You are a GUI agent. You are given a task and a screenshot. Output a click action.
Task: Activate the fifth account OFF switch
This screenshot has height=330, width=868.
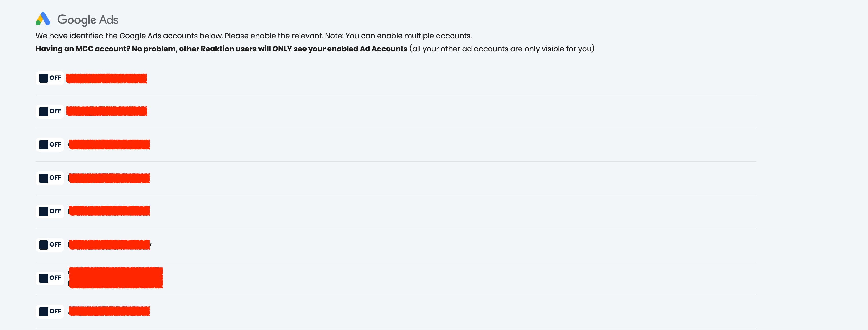[x=50, y=211]
